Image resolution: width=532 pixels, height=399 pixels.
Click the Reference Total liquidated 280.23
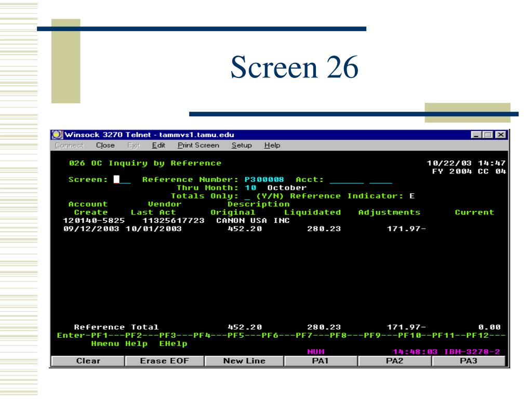pyautogui.click(x=324, y=327)
